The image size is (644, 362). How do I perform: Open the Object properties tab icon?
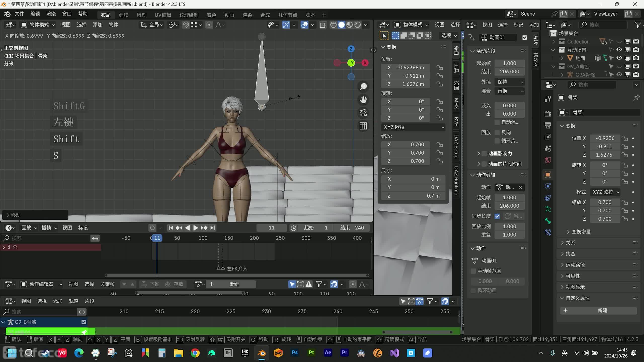coord(548,174)
